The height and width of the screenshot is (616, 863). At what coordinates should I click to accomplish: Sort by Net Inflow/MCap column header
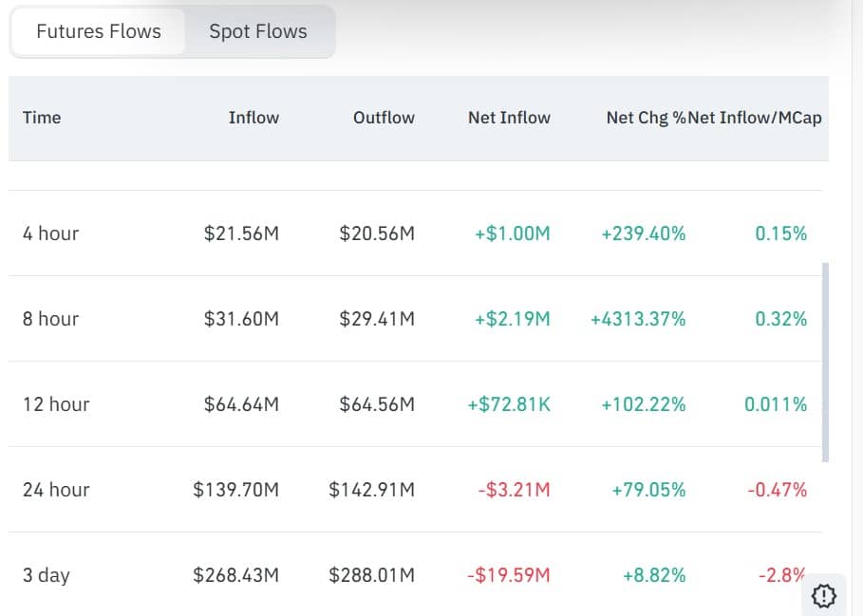pos(756,118)
